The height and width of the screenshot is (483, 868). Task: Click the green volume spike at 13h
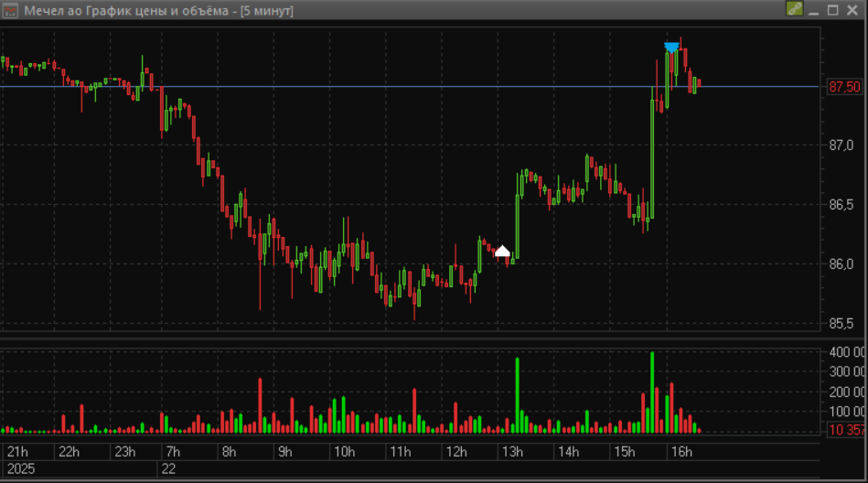point(517,395)
